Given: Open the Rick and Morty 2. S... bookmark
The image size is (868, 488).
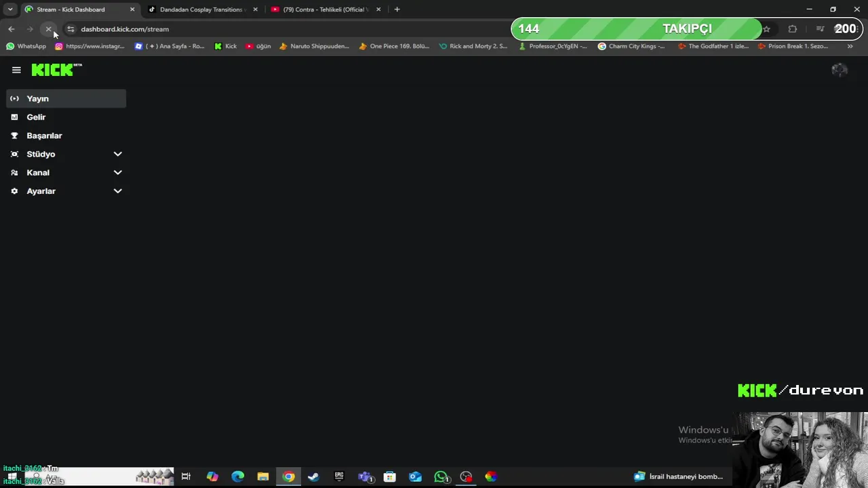Looking at the screenshot, I should (x=473, y=46).
